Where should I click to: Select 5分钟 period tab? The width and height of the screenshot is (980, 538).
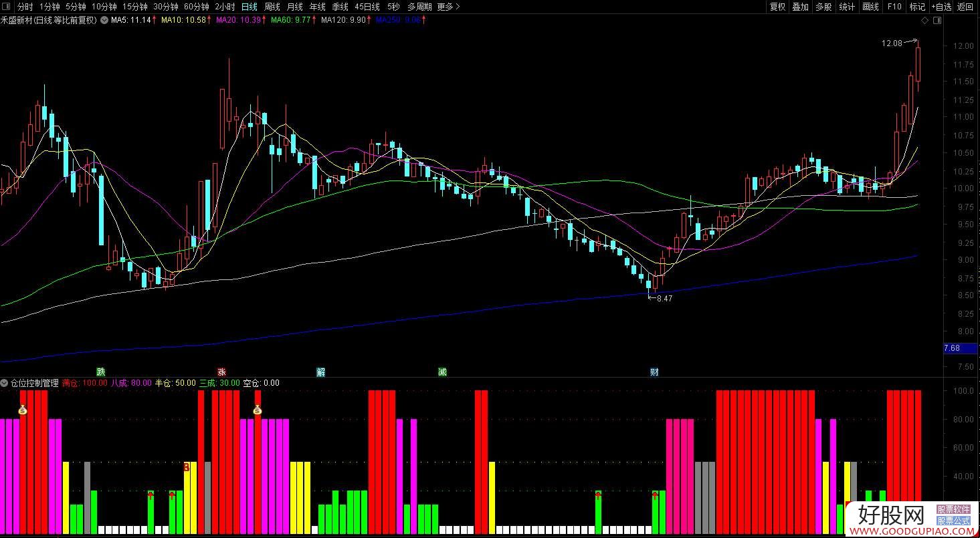76,7
